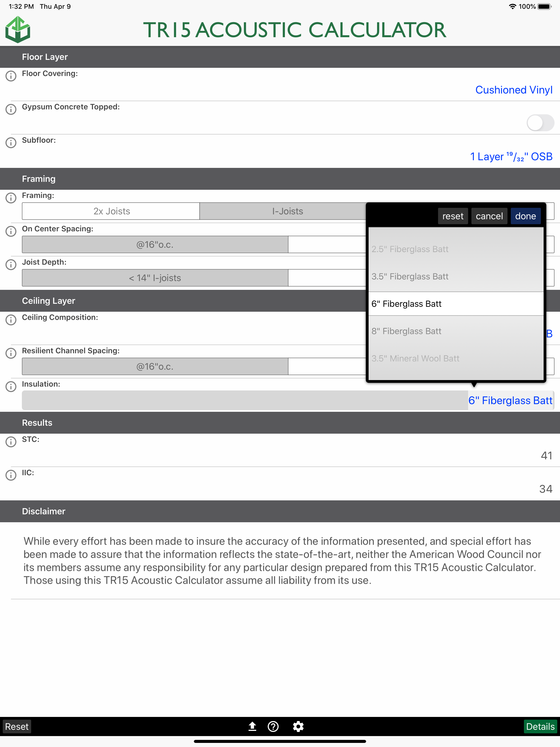Tap the Insulation info icon
Screen dimensions: 560x747
[11, 387]
